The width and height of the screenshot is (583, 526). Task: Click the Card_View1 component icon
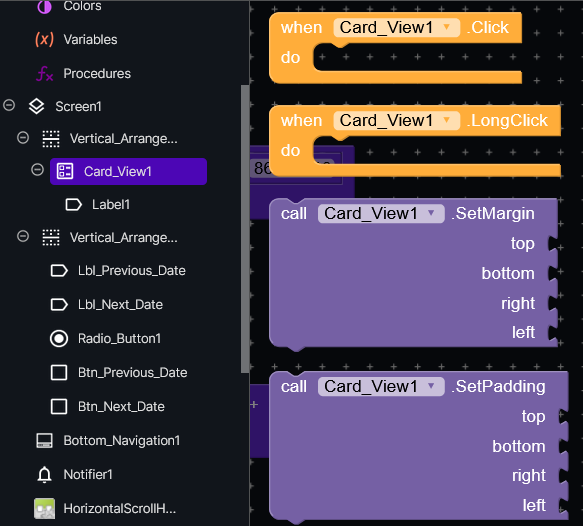(x=65, y=171)
